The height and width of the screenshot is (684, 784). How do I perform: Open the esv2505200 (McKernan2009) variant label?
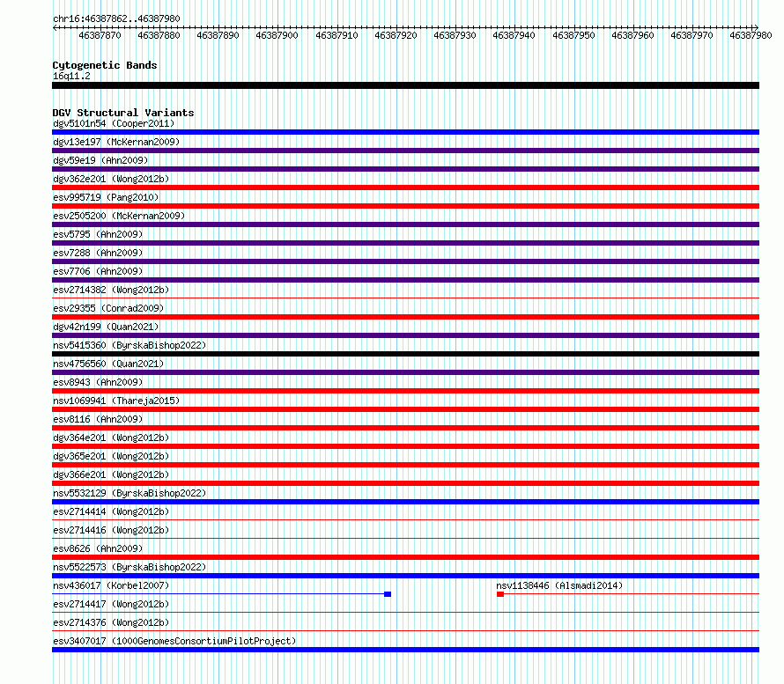click(x=119, y=216)
